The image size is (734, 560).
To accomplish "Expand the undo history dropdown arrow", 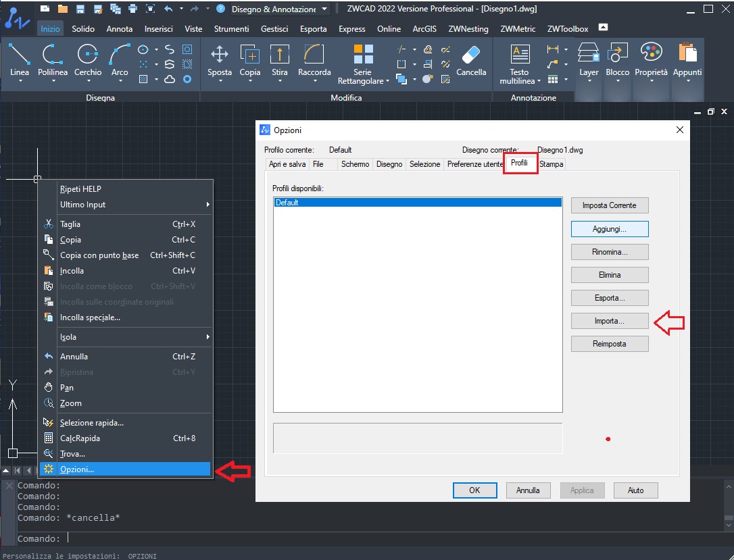I will [x=181, y=8].
